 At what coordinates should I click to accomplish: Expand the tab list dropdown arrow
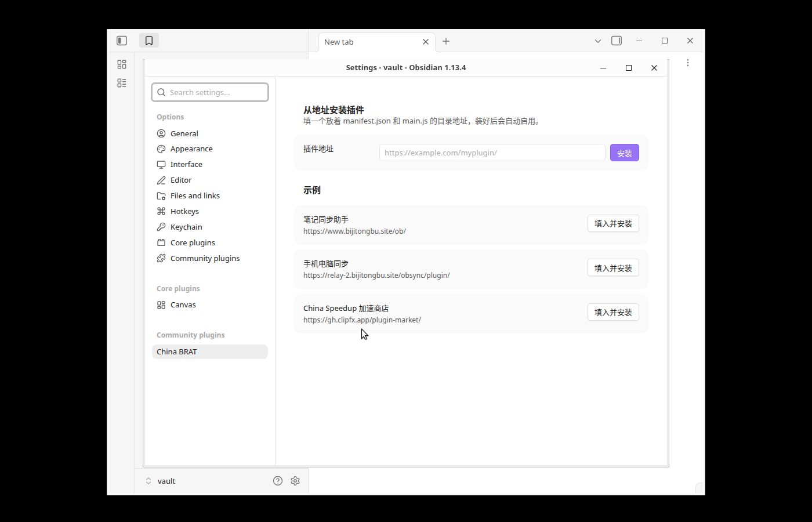click(x=598, y=41)
